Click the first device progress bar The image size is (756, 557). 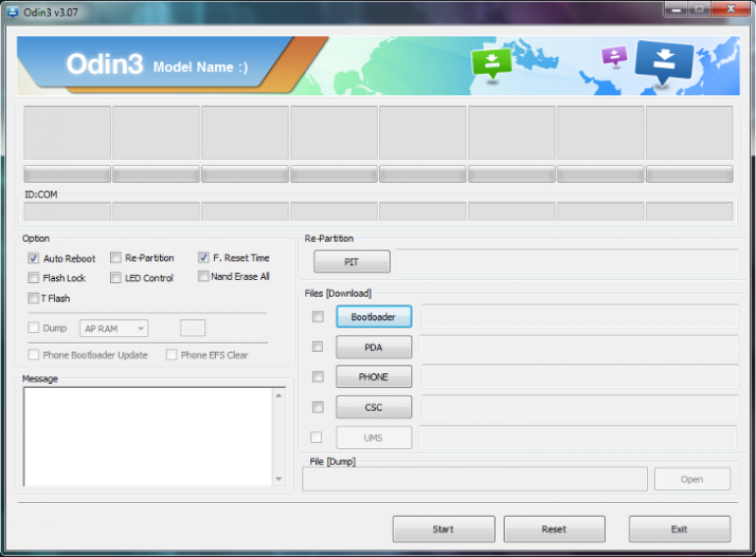pyautogui.click(x=67, y=174)
